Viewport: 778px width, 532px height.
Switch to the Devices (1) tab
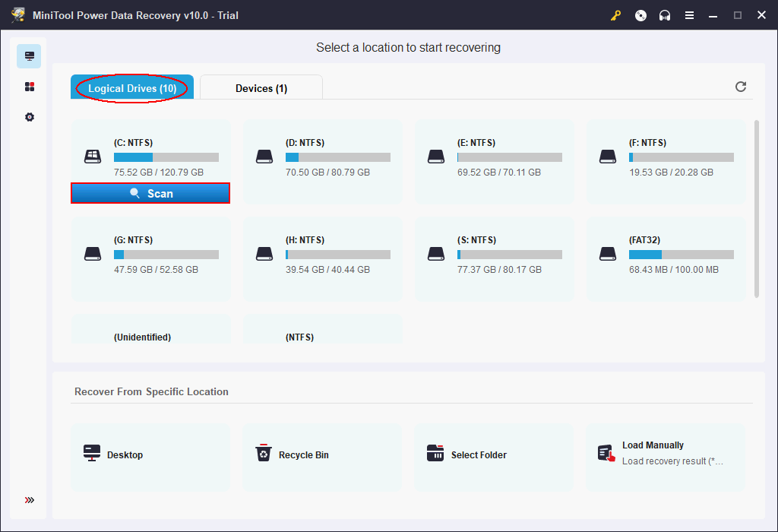click(261, 88)
